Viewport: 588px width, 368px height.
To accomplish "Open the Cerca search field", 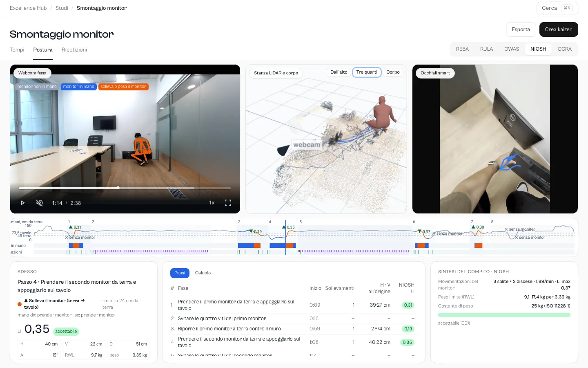I will click(557, 8).
